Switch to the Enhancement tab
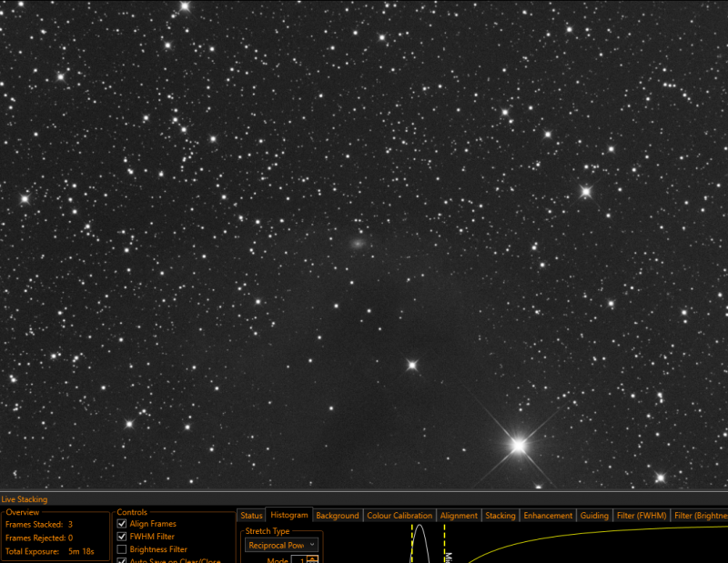Screen dimensions: 728x563 pyautogui.click(x=548, y=516)
